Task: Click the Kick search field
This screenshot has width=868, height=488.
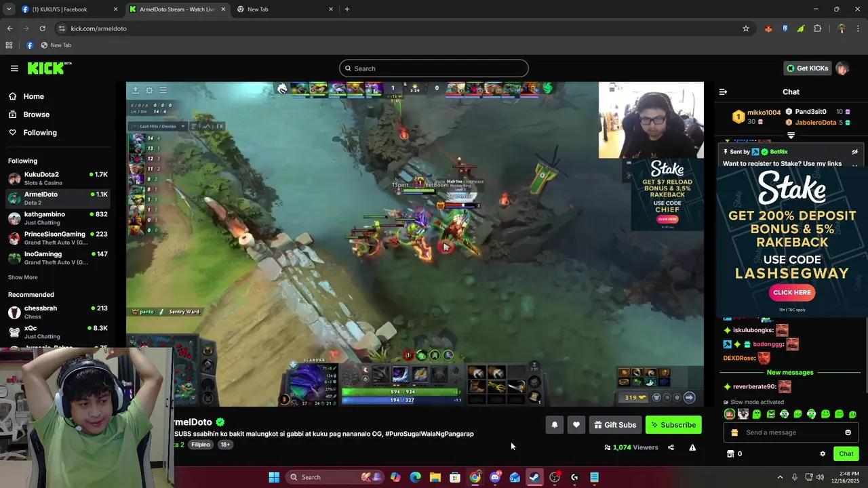Action: tap(434, 68)
